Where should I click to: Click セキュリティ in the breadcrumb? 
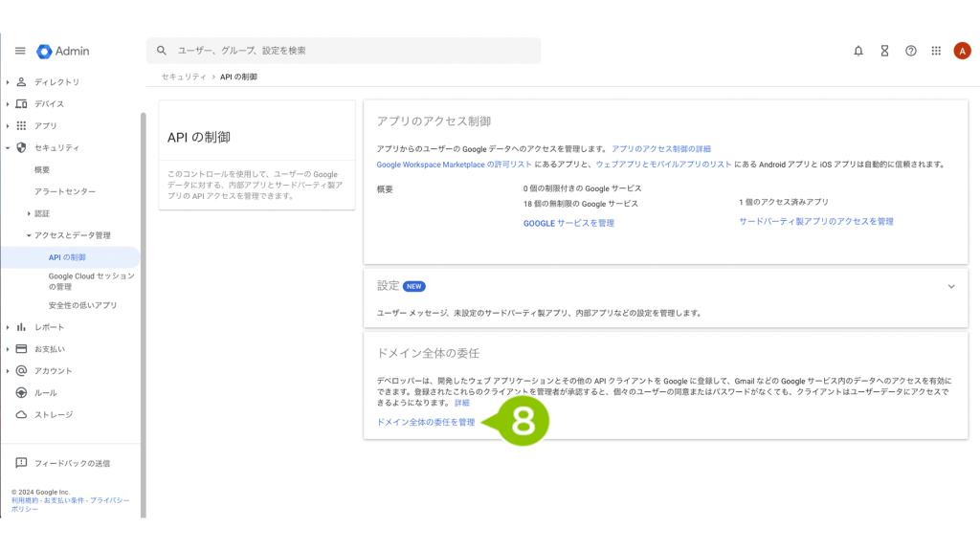[x=184, y=77]
